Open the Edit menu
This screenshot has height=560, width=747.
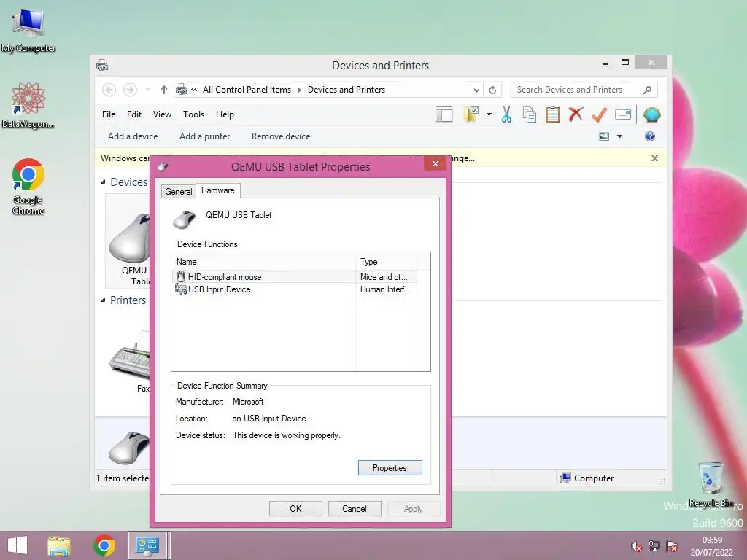point(134,114)
